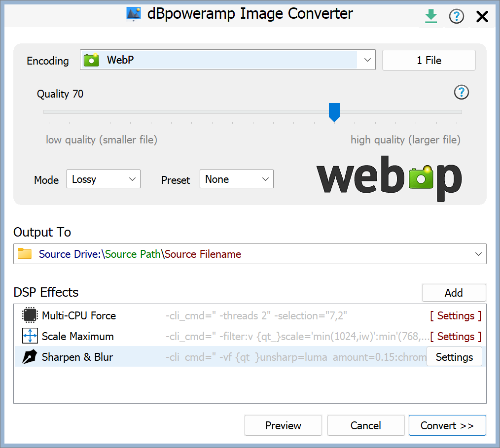Expand the Output To path dropdown
This screenshot has width=500, height=448.
pyautogui.click(x=478, y=254)
